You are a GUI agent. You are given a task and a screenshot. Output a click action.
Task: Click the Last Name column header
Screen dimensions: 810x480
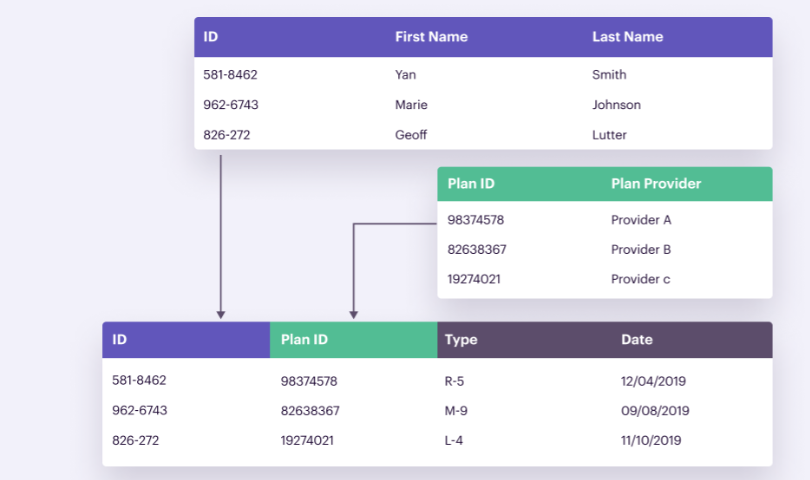point(628,37)
